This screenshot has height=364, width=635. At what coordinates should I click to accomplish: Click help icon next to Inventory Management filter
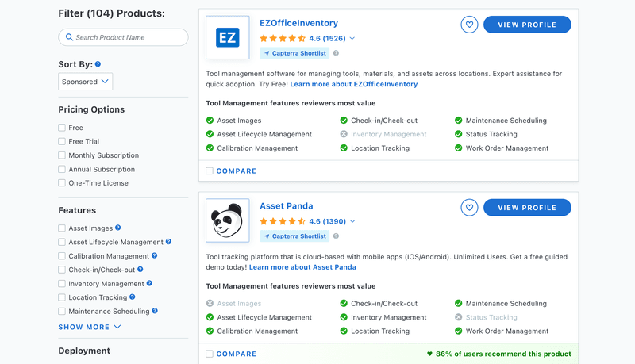pyautogui.click(x=149, y=283)
